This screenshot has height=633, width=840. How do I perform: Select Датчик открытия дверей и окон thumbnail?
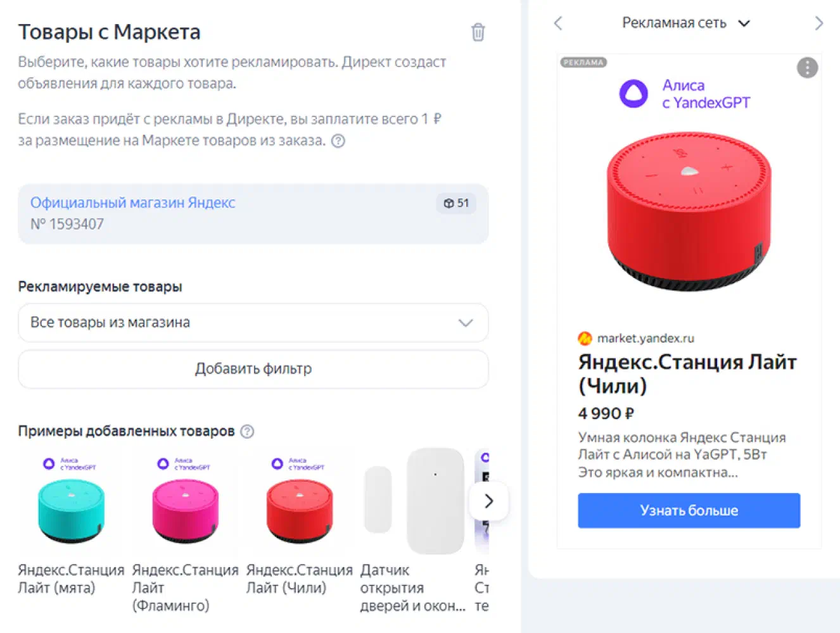(413, 501)
